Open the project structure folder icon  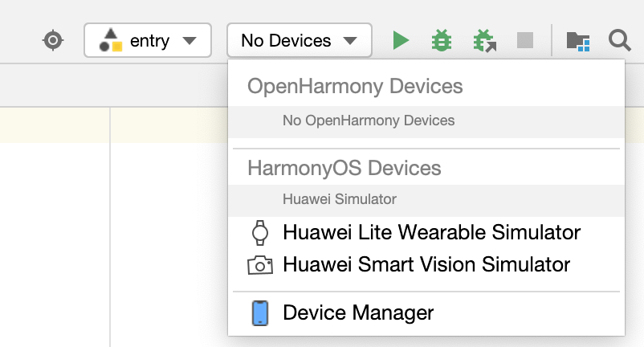tap(578, 41)
